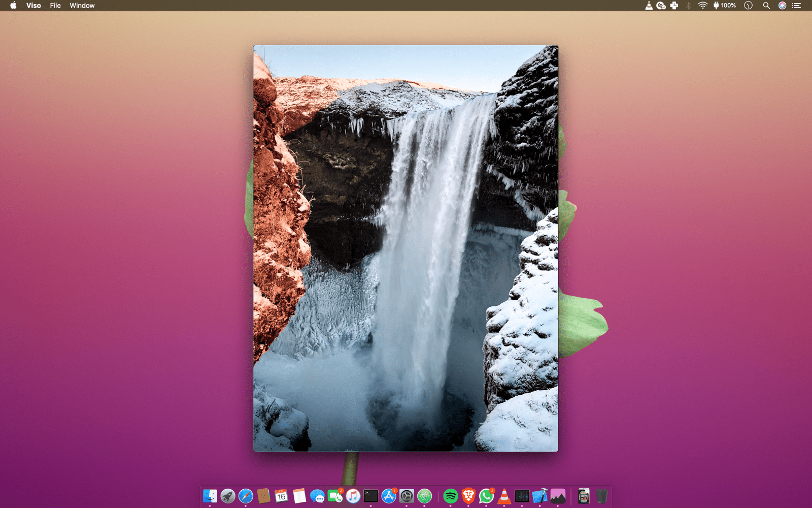Open the File menu
The width and height of the screenshot is (812, 508).
[x=55, y=6]
